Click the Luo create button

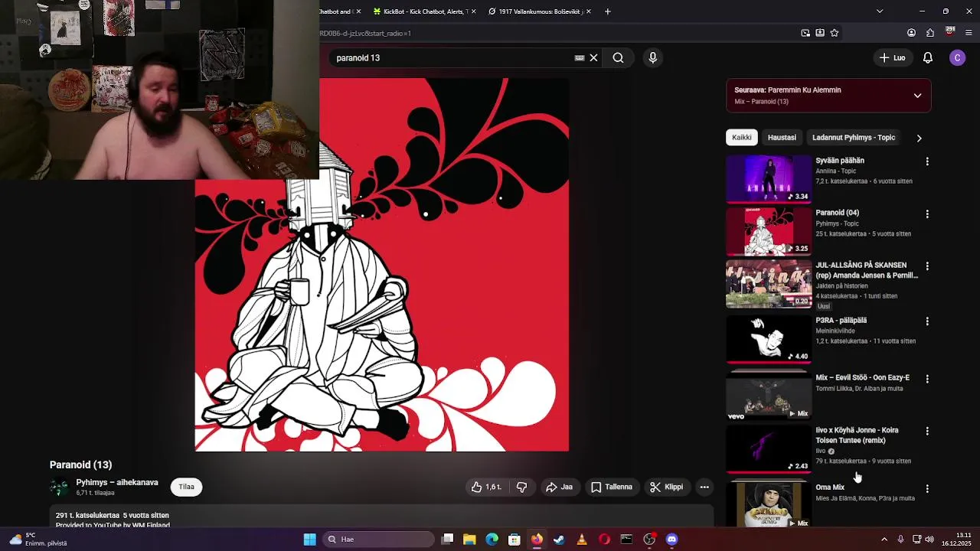(892, 57)
